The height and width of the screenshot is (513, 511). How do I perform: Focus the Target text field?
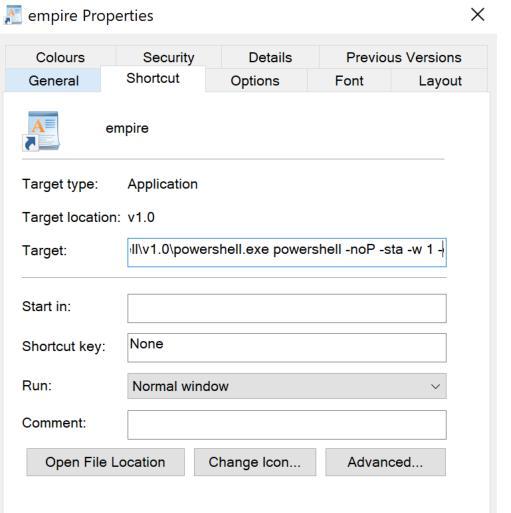tap(287, 252)
